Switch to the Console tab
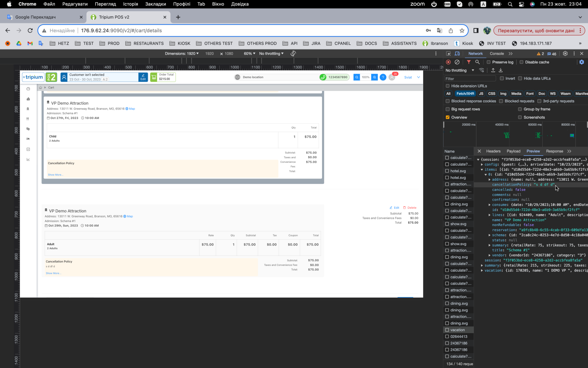The height and width of the screenshot is (368, 588). coord(497,54)
